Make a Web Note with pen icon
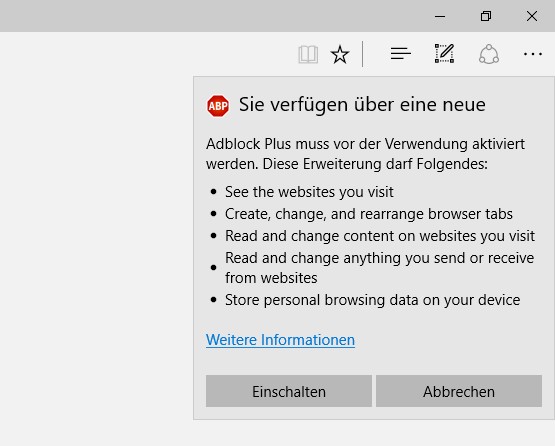The width and height of the screenshot is (555, 446). coord(444,54)
